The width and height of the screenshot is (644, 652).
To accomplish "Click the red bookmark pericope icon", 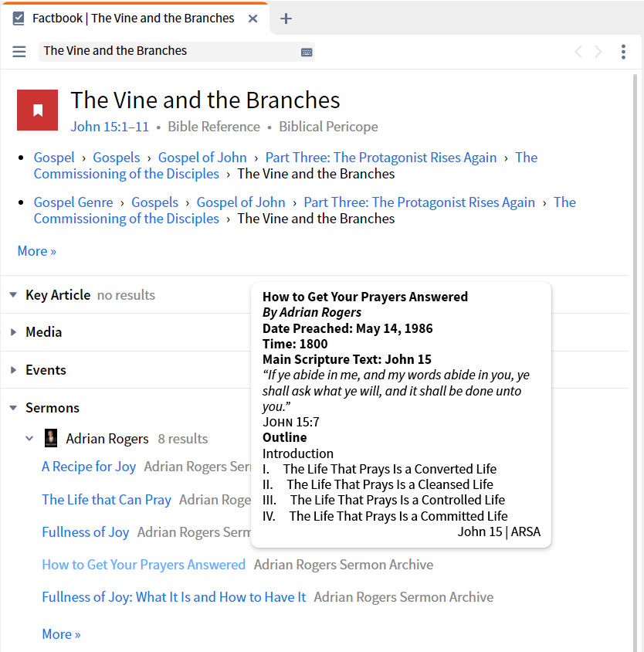I will (37, 110).
